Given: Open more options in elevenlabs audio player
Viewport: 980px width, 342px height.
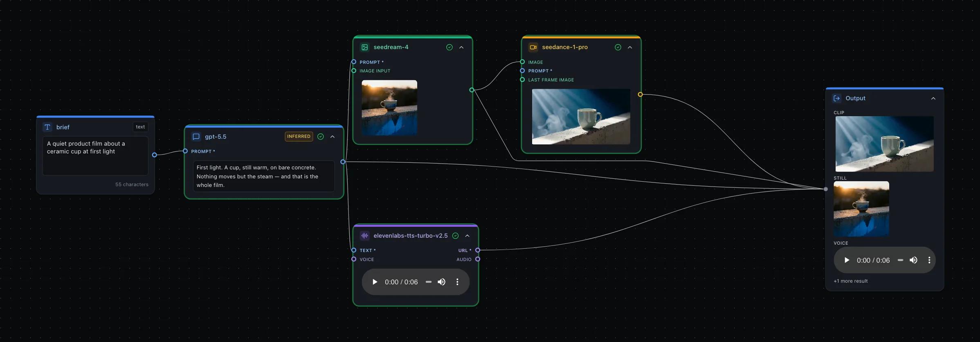Looking at the screenshot, I should click(457, 282).
